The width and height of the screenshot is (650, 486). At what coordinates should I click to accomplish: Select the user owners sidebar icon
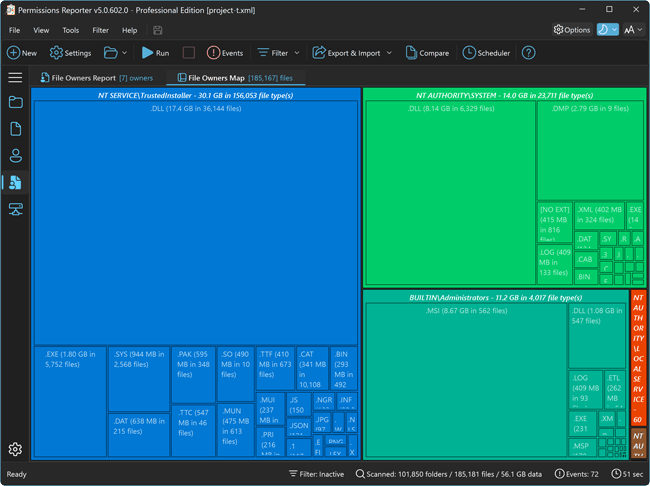[16, 156]
